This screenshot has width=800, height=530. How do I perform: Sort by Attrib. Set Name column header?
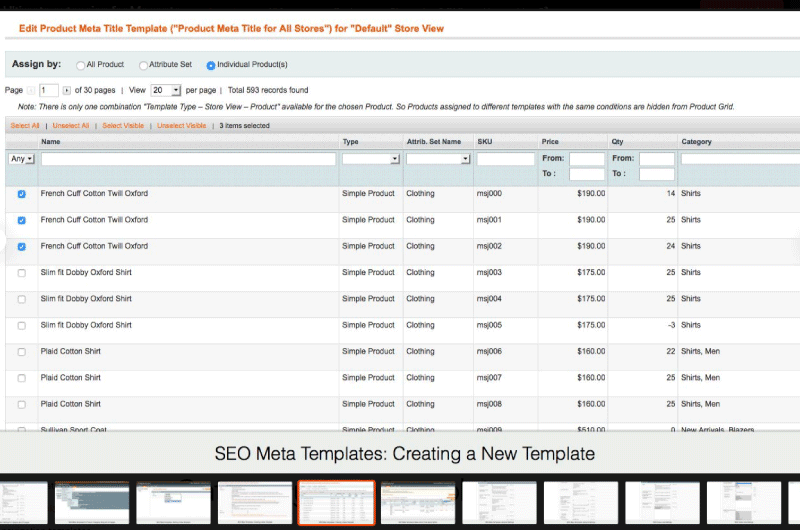coord(434,142)
